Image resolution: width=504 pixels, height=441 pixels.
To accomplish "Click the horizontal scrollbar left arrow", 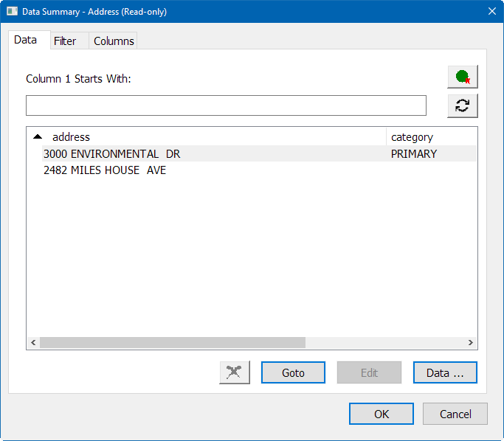I will click(x=32, y=343).
